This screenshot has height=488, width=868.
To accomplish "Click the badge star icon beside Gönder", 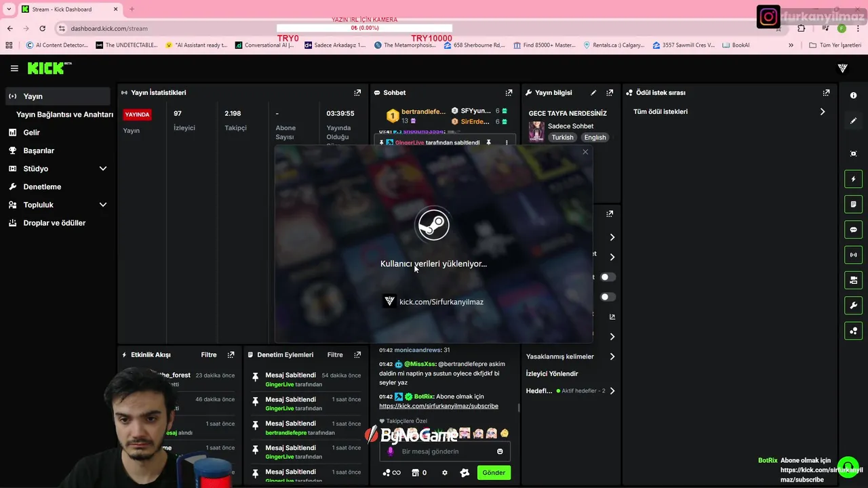I will coord(465,472).
